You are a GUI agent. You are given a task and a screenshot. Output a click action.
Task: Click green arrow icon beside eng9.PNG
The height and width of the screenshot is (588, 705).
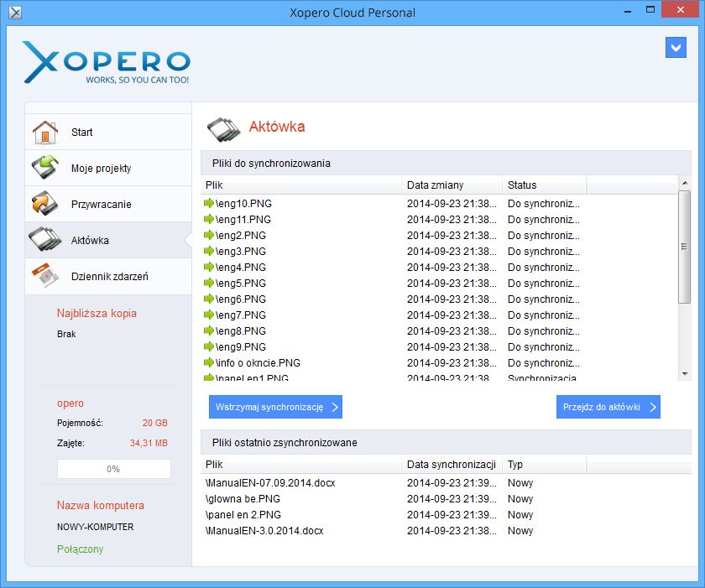(209, 346)
